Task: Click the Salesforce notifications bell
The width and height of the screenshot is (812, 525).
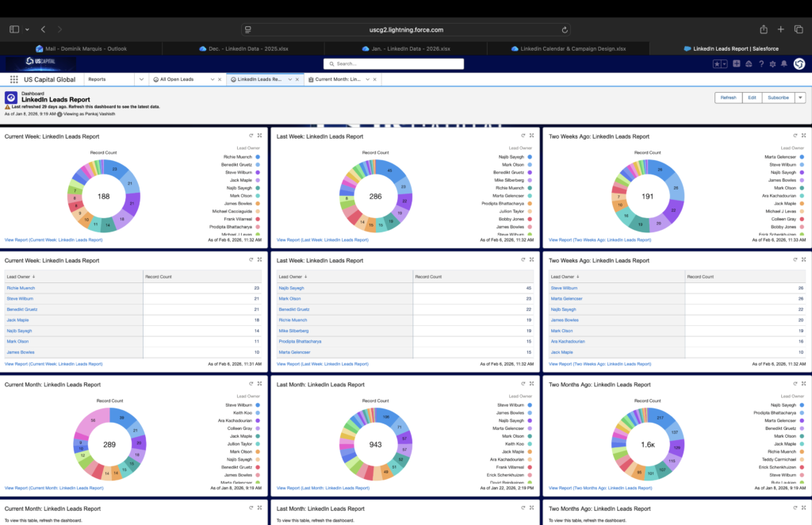Action: point(784,63)
